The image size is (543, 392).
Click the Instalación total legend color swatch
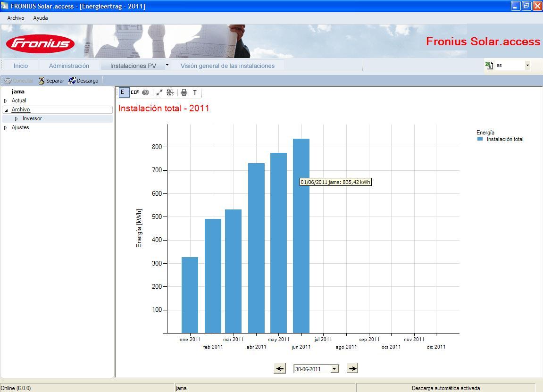(x=480, y=139)
